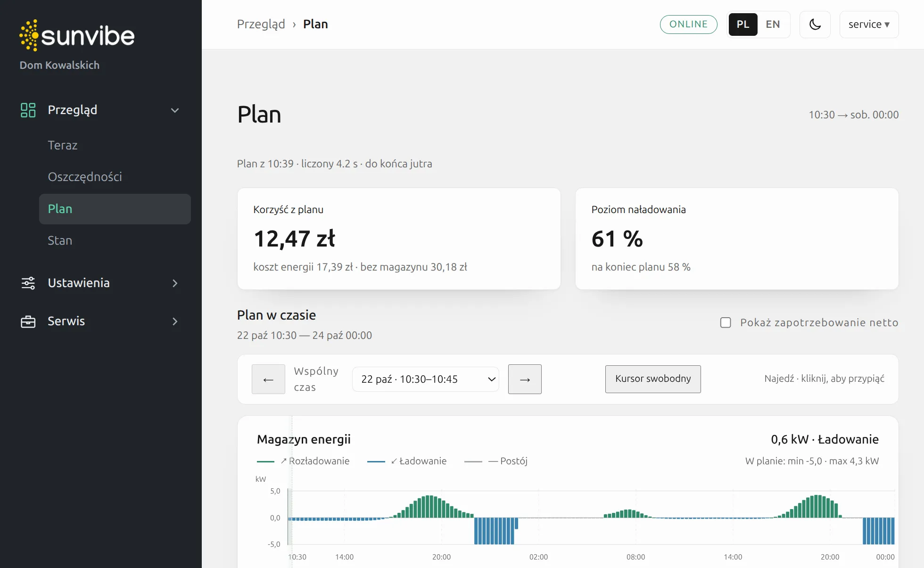Screen dimensions: 924x568
Task: Open the service user dropdown
Action: point(869,25)
